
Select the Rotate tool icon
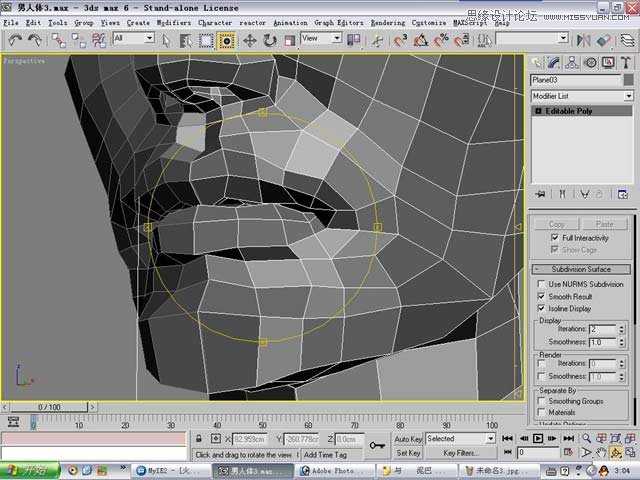(x=270, y=40)
